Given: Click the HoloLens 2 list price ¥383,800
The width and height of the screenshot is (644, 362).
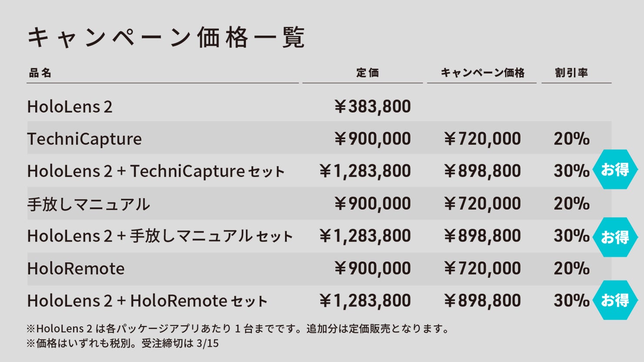Looking at the screenshot, I should click(x=372, y=107).
